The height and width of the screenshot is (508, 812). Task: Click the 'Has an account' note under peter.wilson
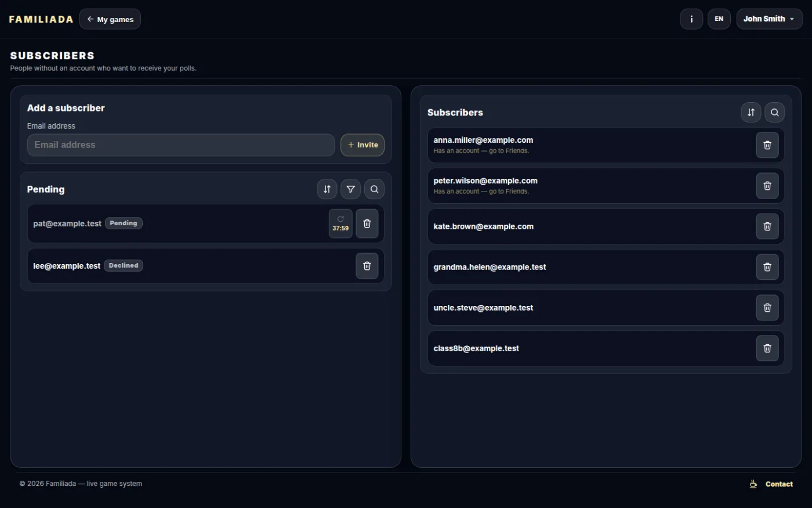pyautogui.click(x=481, y=192)
